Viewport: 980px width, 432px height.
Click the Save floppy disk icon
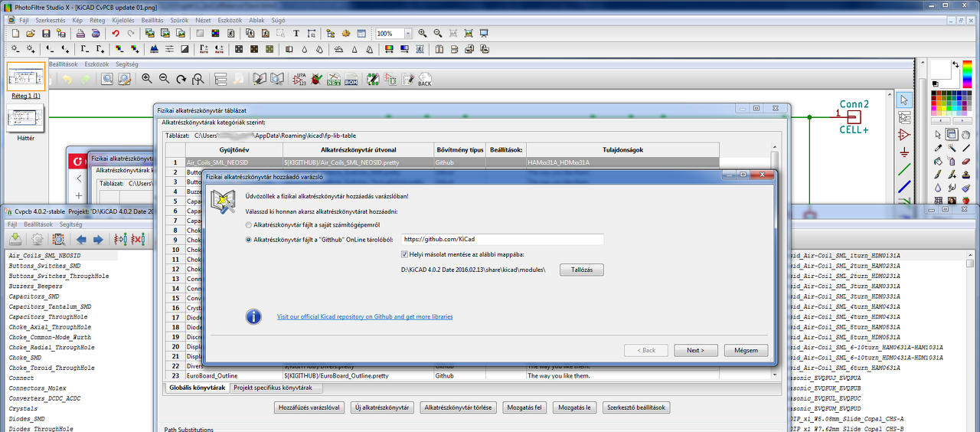pos(46,34)
